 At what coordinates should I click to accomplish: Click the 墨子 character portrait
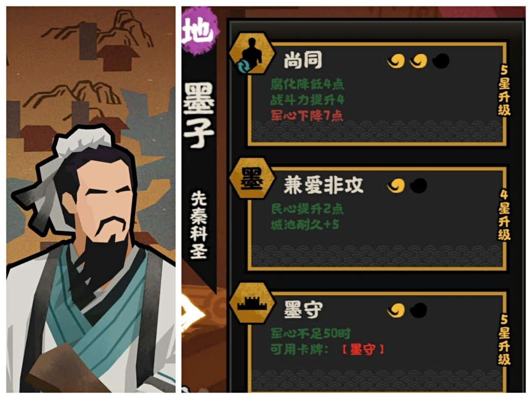coord(91,258)
